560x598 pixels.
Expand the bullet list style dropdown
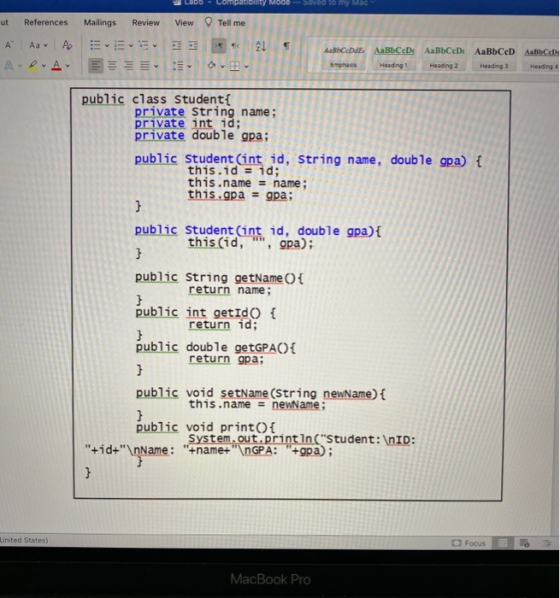tap(107, 46)
